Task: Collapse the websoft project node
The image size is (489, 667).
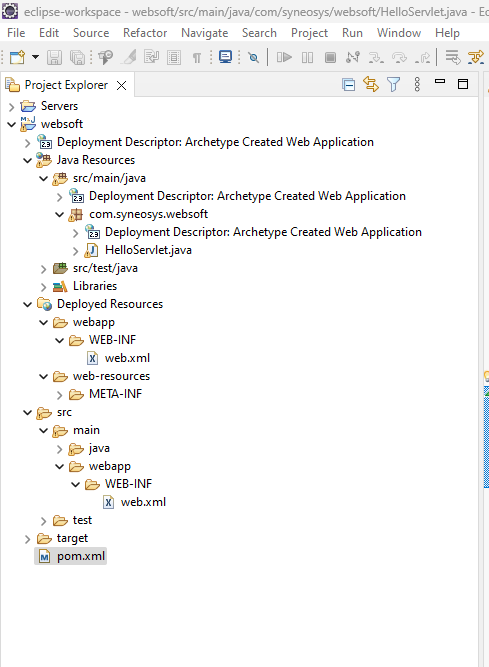Action: (x=11, y=124)
